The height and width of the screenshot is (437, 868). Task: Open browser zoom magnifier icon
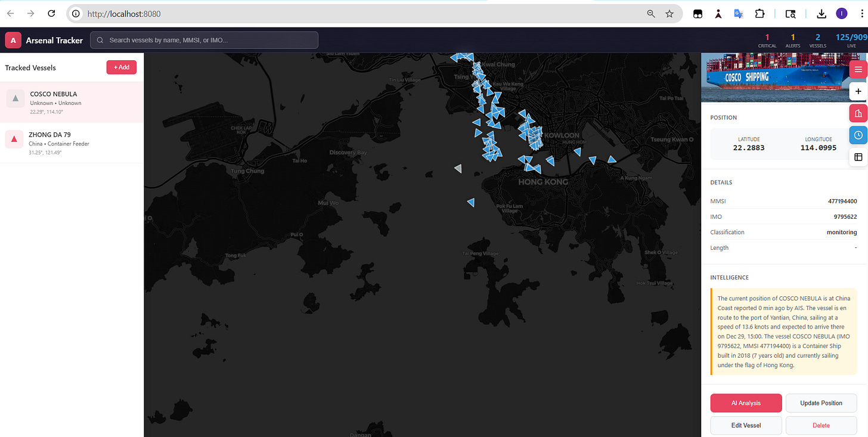(651, 14)
